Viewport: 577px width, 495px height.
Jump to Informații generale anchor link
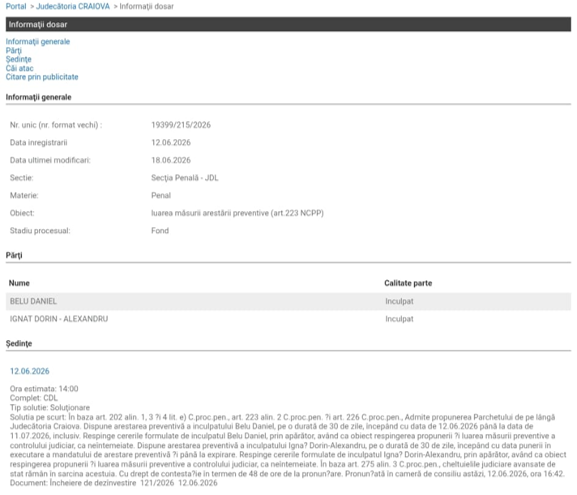coord(38,42)
